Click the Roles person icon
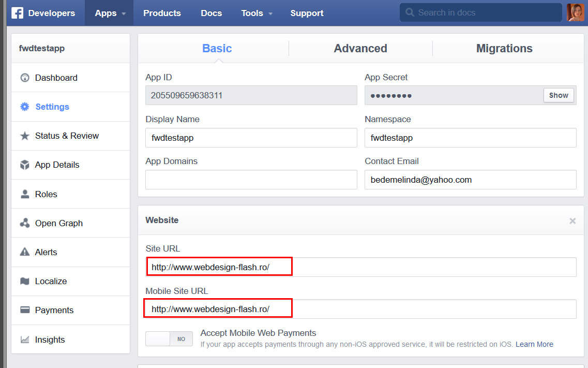Screen dimensions: 588x368 [x=25, y=194]
